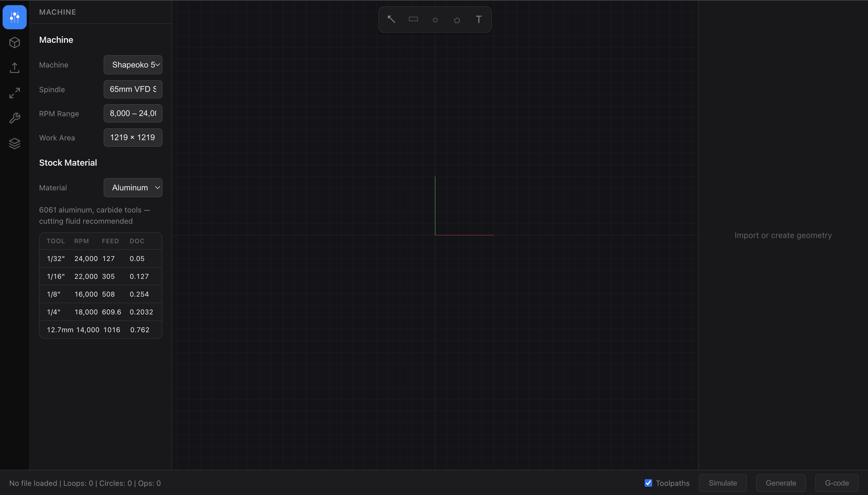Select the text tool
Image resolution: width=868 pixels, height=495 pixels.
pos(478,19)
